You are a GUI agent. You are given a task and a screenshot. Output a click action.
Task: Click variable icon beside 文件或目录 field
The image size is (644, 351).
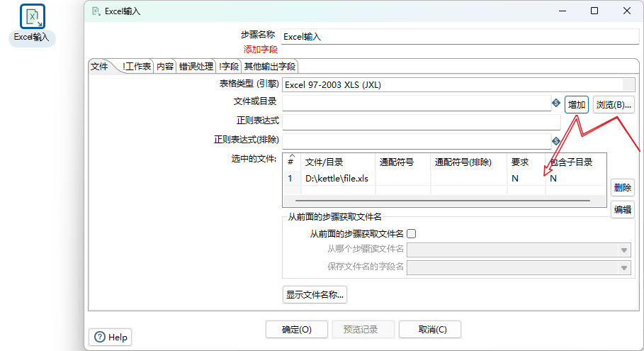(x=556, y=104)
